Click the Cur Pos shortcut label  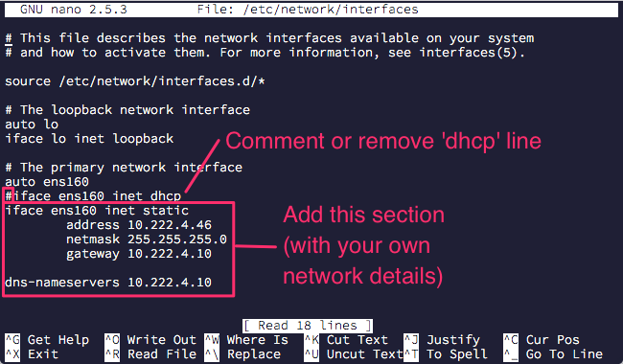coord(553,340)
